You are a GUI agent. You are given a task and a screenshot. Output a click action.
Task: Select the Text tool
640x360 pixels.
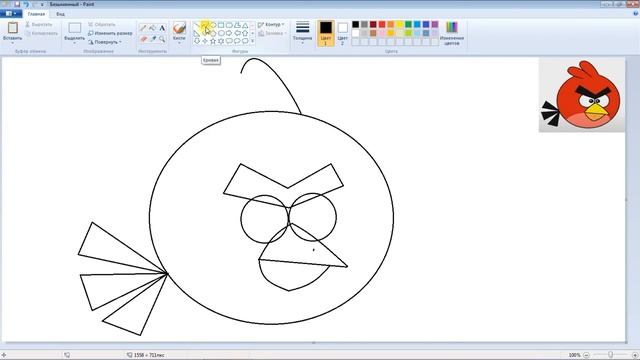pos(162,28)
